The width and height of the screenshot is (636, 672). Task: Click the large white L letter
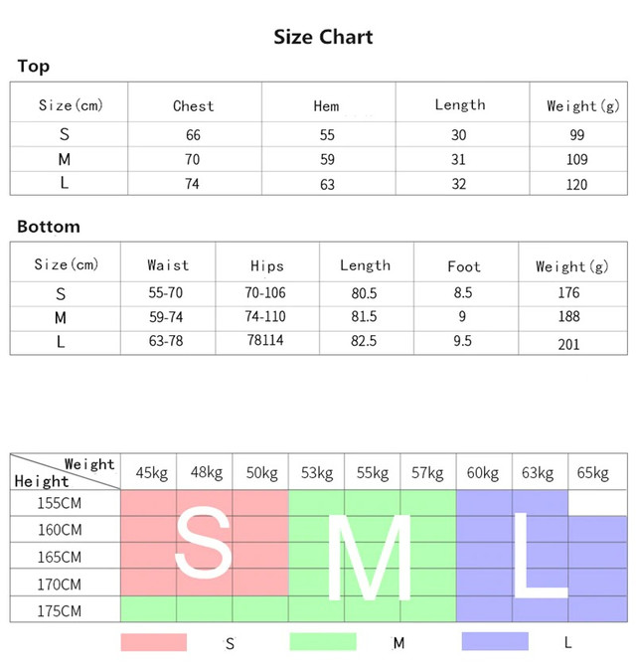[537, 557]
